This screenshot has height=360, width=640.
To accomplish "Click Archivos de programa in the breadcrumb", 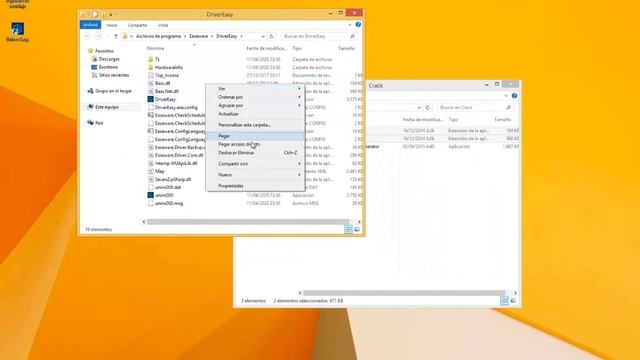I will point(158,36).
